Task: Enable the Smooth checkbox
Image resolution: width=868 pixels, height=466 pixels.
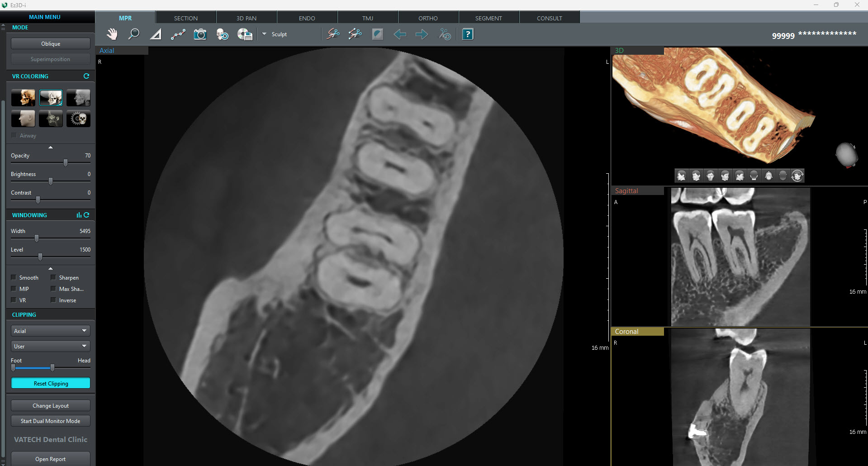Action: [14, 277]
